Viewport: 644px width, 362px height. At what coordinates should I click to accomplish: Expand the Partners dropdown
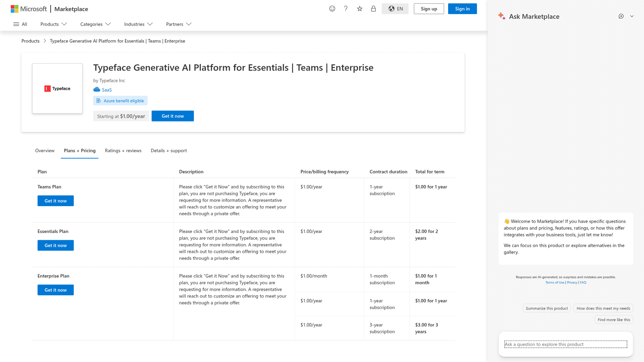(x=179, y=24)
